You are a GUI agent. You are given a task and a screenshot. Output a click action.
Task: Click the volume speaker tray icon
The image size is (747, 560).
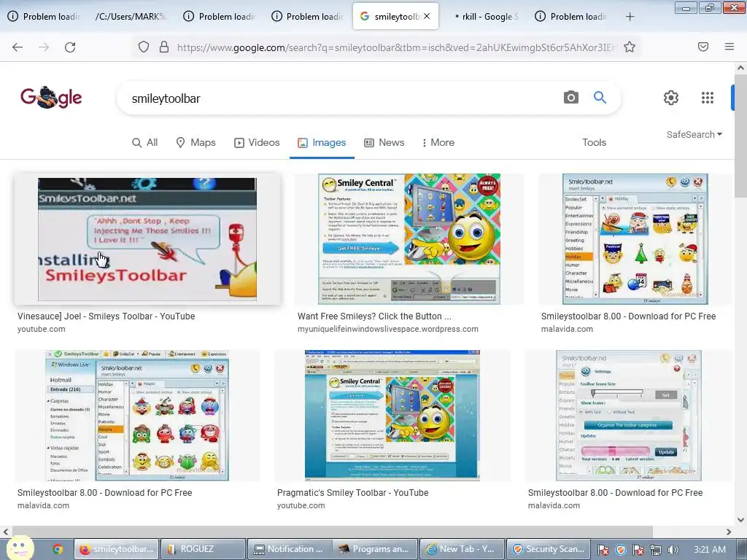pyautogui.click(x=673, y=550)
